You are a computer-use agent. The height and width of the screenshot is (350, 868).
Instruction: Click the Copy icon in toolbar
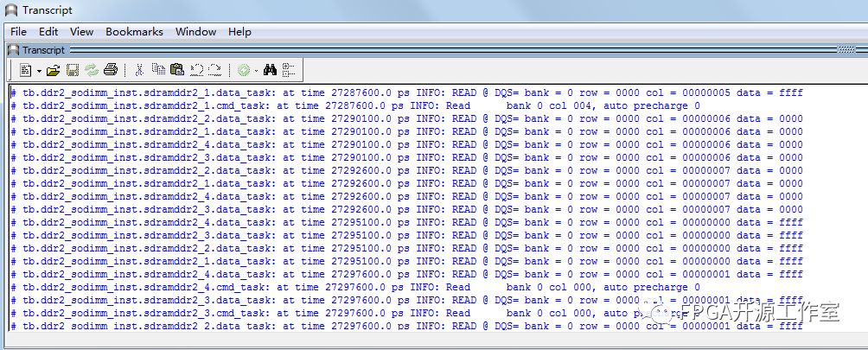tap(159, 70)
